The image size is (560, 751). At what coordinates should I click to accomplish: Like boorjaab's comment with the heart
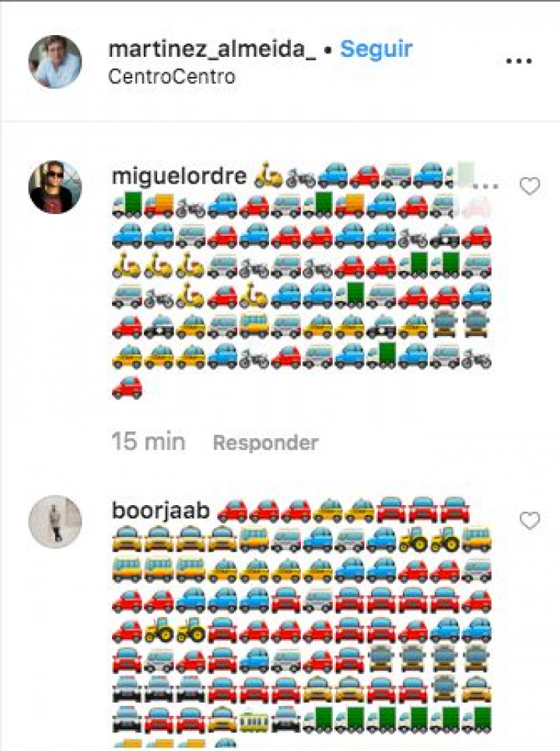pos(530,521)
